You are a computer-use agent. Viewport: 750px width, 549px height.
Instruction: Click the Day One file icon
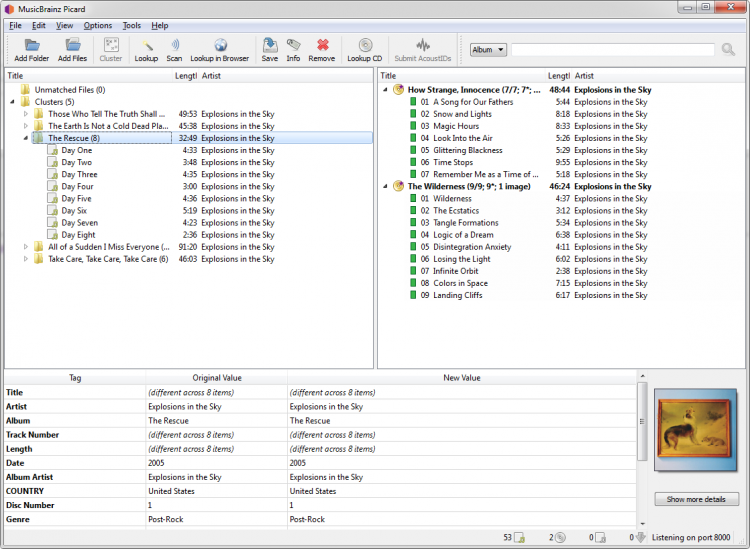53,150
